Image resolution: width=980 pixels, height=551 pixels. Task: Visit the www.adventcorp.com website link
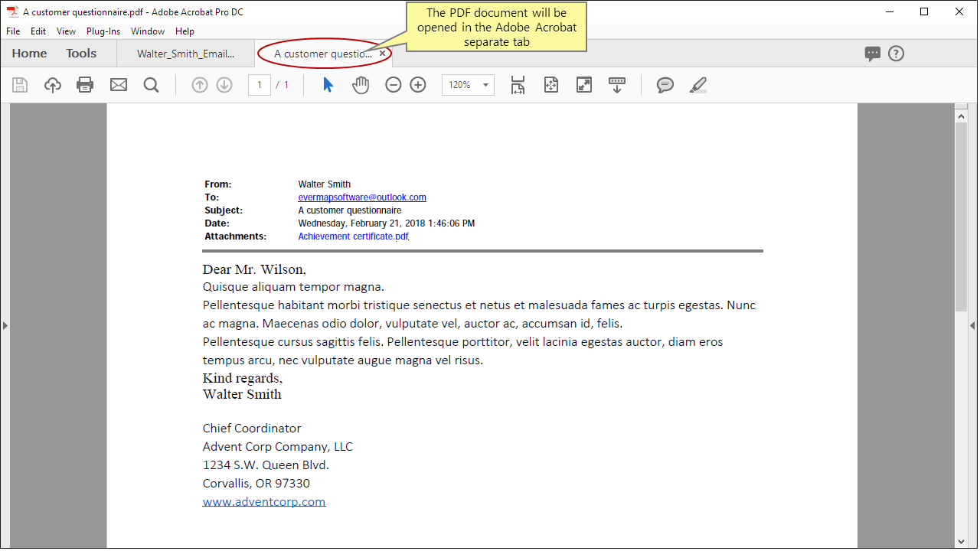(x=263, y=501)
